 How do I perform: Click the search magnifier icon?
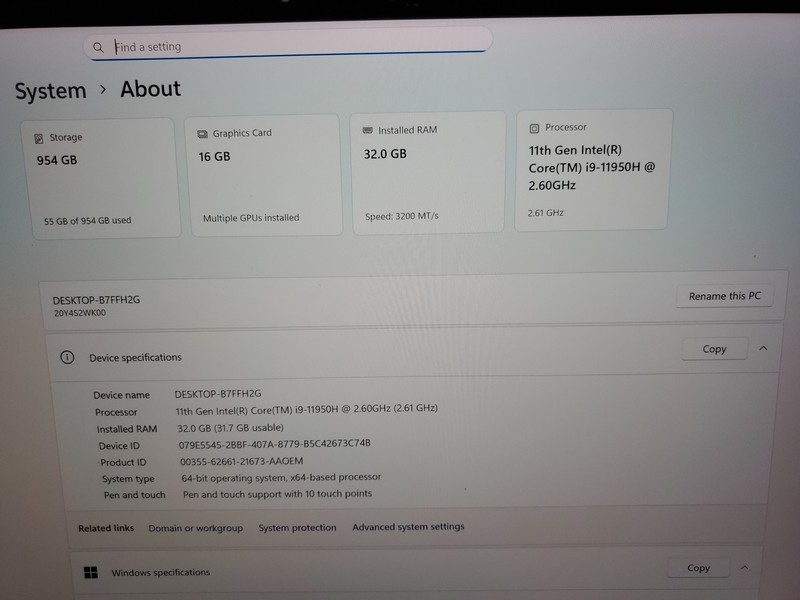tap(98, 47)
